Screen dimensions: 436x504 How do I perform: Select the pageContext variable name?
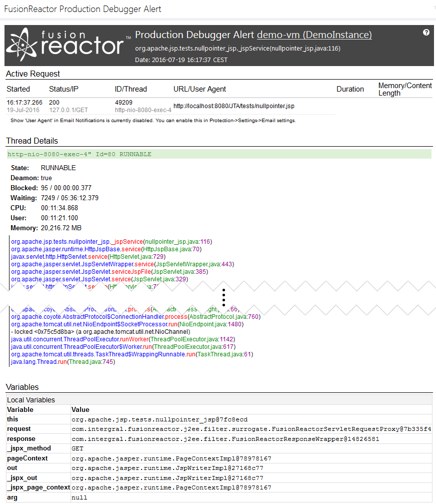27,458
